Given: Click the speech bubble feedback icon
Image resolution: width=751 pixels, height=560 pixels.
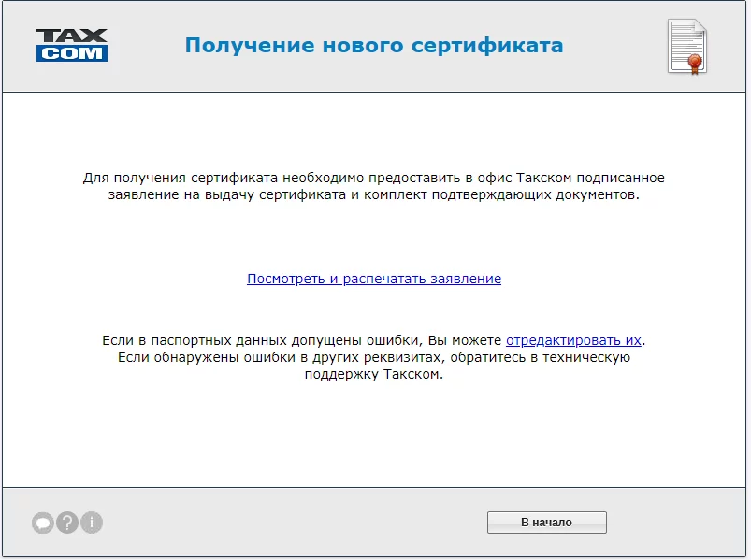Looking at the screenshot, I should 42,524.
